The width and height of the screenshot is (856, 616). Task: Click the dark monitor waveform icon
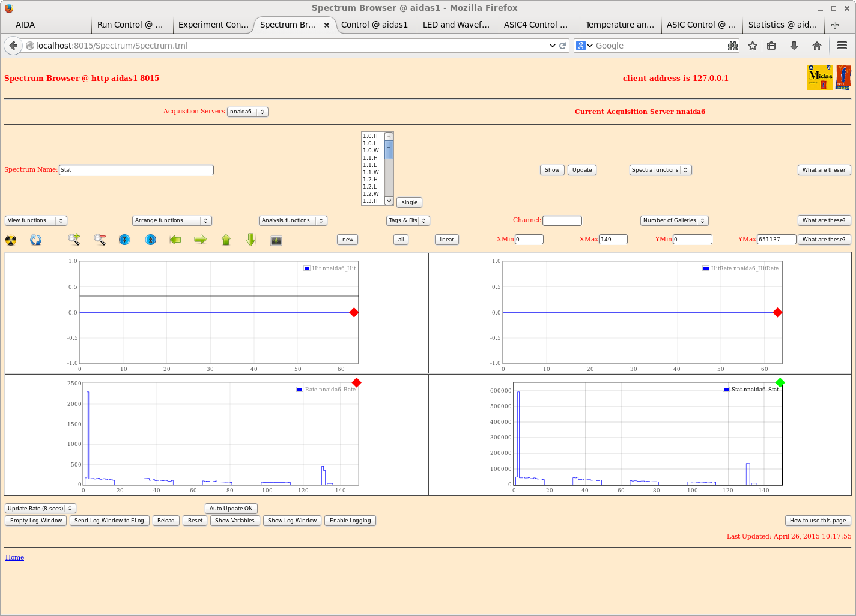tap(276, 240)
